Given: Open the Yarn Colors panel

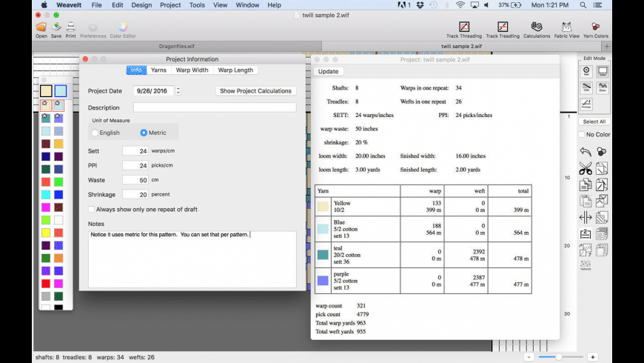Looking at the screenshot, I should (595, 28).
